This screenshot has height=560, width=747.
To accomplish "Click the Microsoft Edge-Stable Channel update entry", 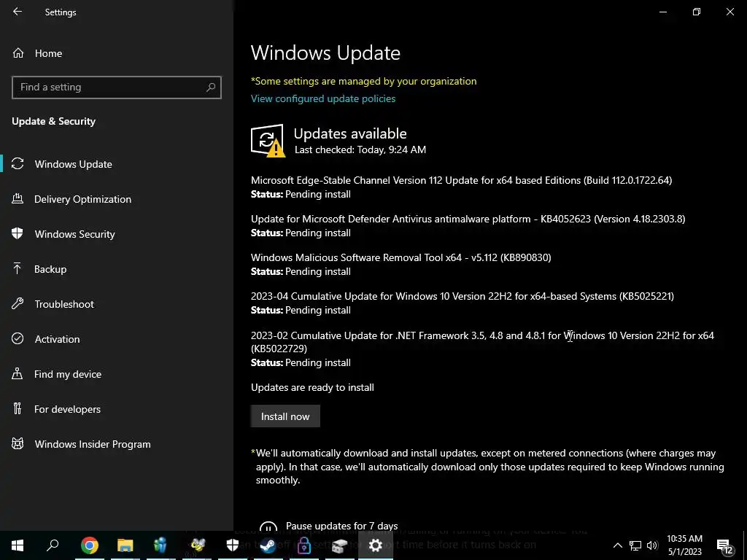I will click(x=461, y=187).
